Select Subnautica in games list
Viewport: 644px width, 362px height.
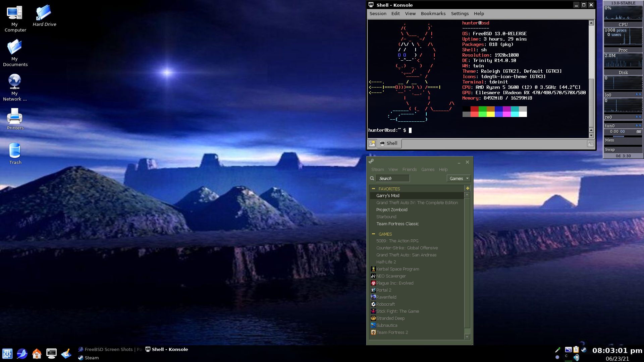pyautogui.click(x=417, y=325)
